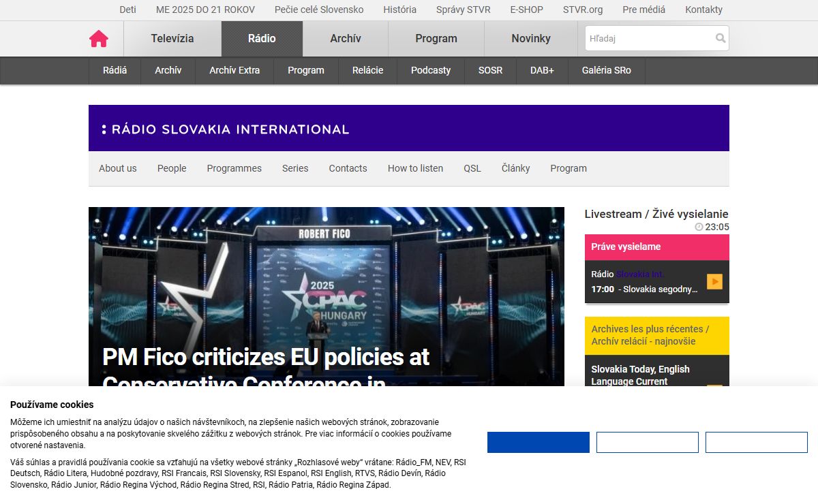
Task: Open the About us page
Action: pyautogui.click(x=118, y=168)
